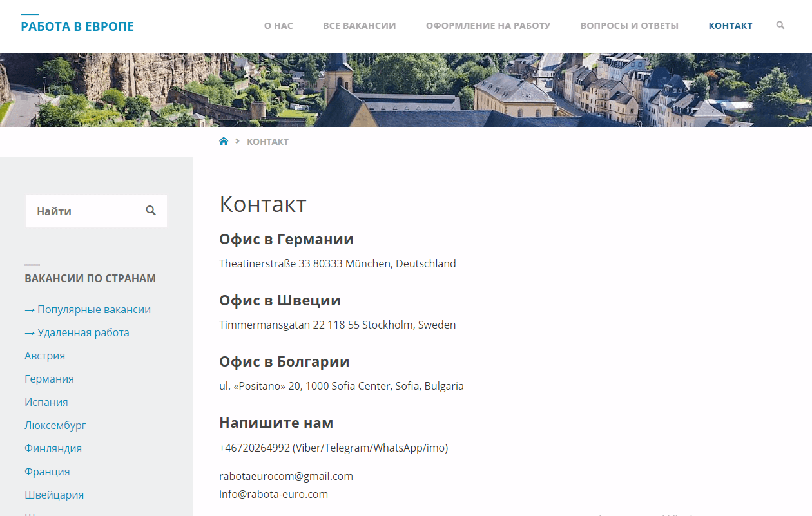Open the ВСЕ ВАКАНСИИ menu item
Image resolution: width=812 pixels, height=516 pixels.
click(359, 26)
